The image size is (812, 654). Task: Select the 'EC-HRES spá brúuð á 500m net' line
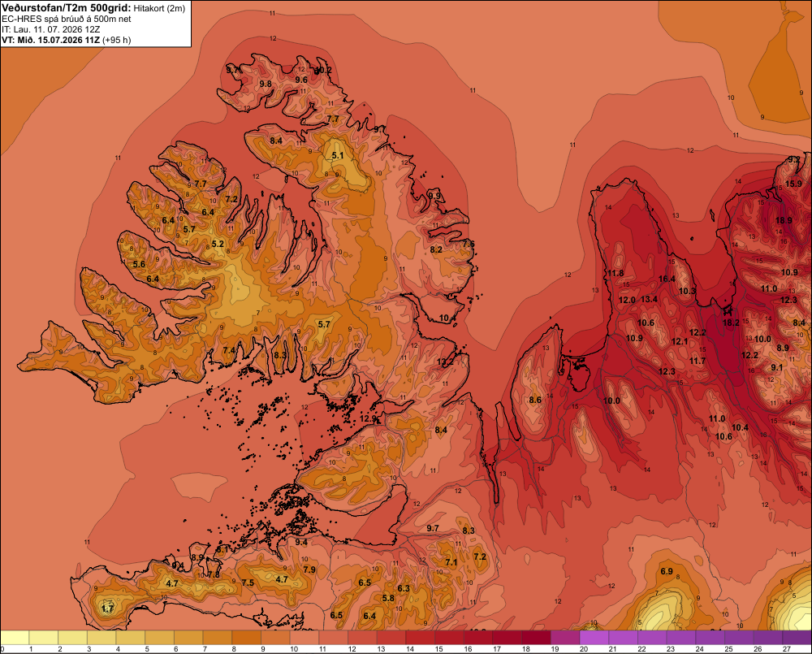coord(67,19)
